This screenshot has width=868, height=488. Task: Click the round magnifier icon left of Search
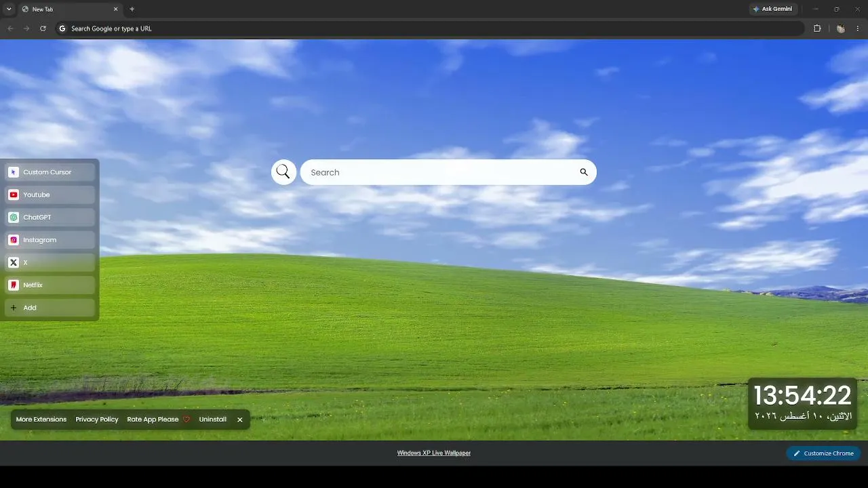coord(283,172)
